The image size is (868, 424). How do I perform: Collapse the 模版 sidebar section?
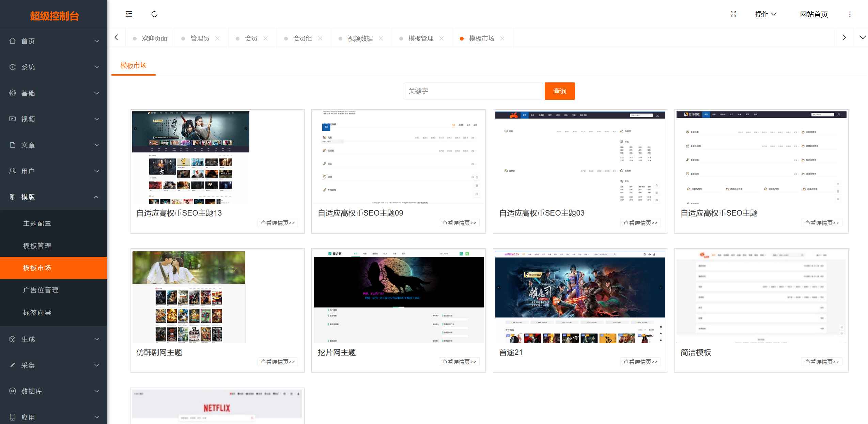pos(53,197)
